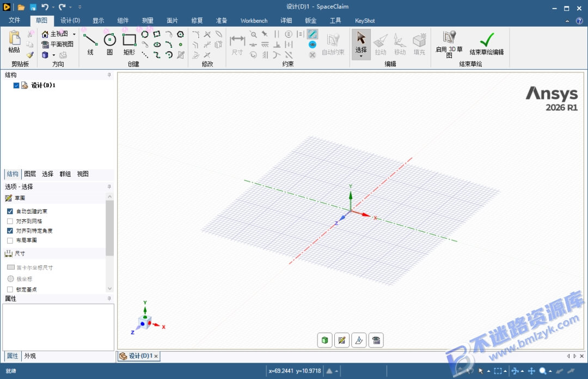This screenshot has width=588, height=379.
Task: Check the 锁定基点 checkbox
Action: point(10,289)
